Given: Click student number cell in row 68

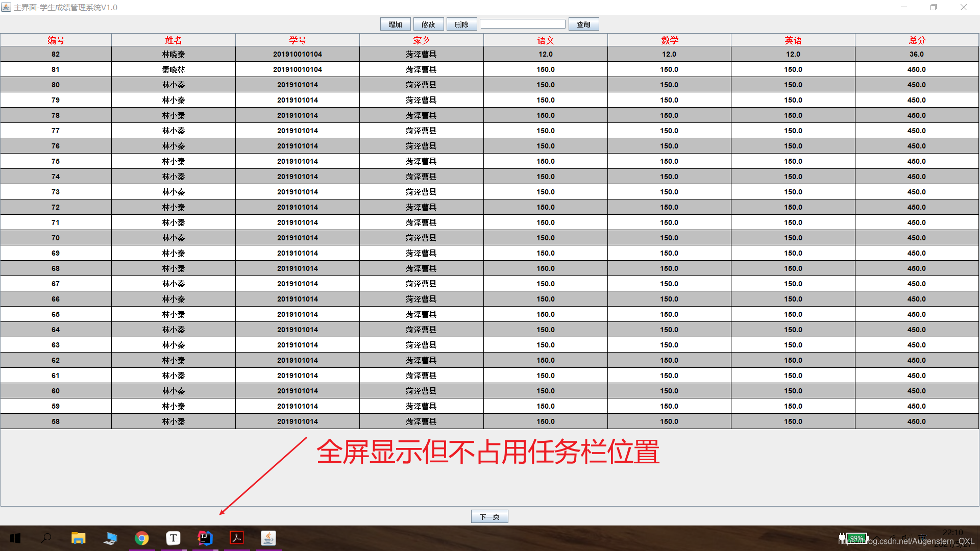Looking at the screenshot, I should coord(298,268).
